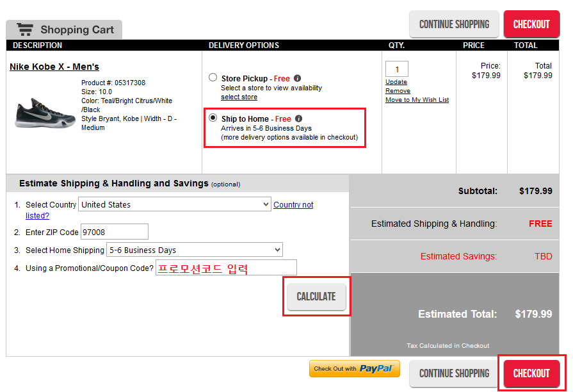The height and width of the screenshot is (392, 573).
Task: Click the ZIP Code input field
Action: tap(115, 232)
